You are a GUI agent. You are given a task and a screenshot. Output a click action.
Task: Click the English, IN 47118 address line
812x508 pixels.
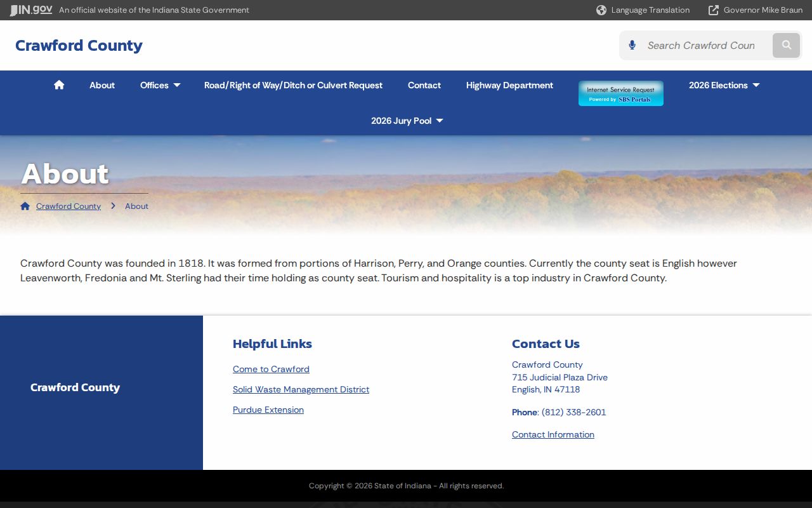546,389
